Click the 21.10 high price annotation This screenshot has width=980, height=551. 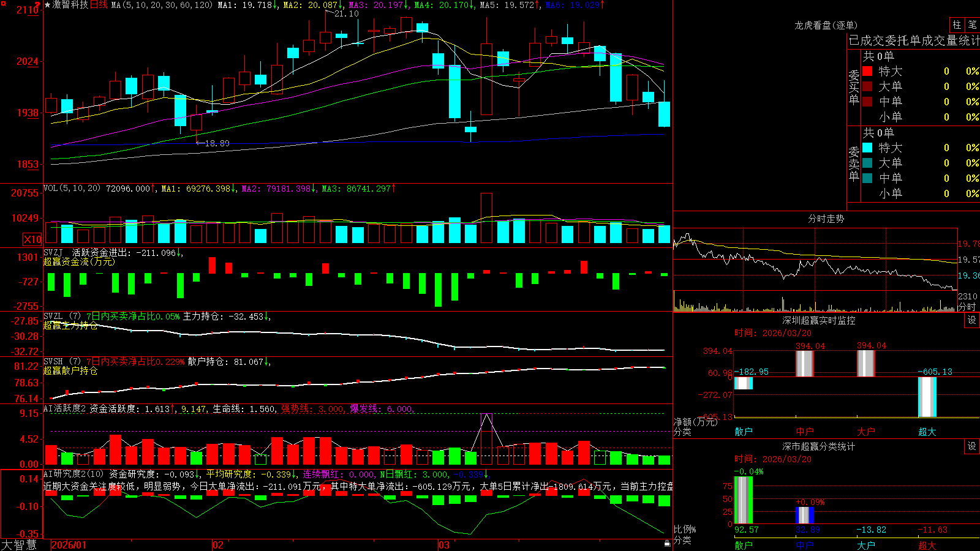346,13
